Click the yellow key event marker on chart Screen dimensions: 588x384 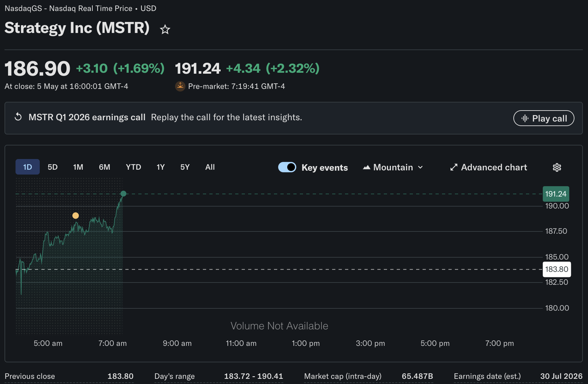76,216
